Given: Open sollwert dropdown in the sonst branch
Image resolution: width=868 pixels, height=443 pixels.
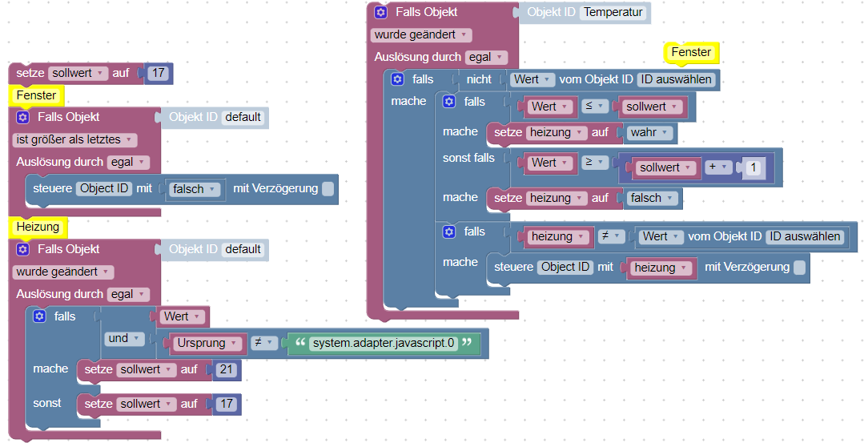Looking at the screenshot, I should pyautogui.click(x=147, y=405).
